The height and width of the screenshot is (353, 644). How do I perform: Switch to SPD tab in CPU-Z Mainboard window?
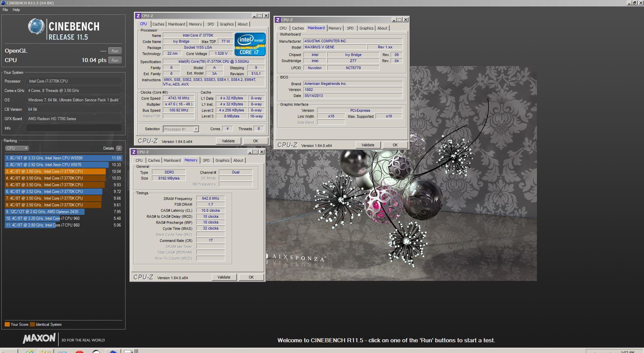coord(350,28)
